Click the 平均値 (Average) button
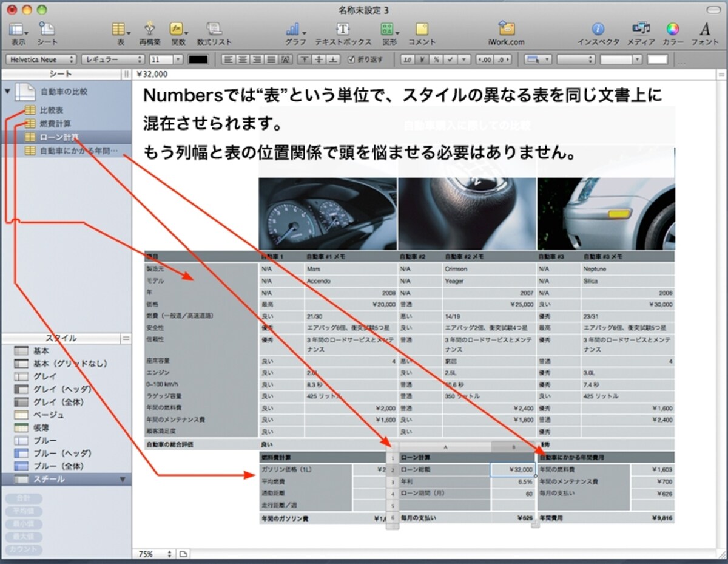Screen dimensions: 728x564 (25, 511)
